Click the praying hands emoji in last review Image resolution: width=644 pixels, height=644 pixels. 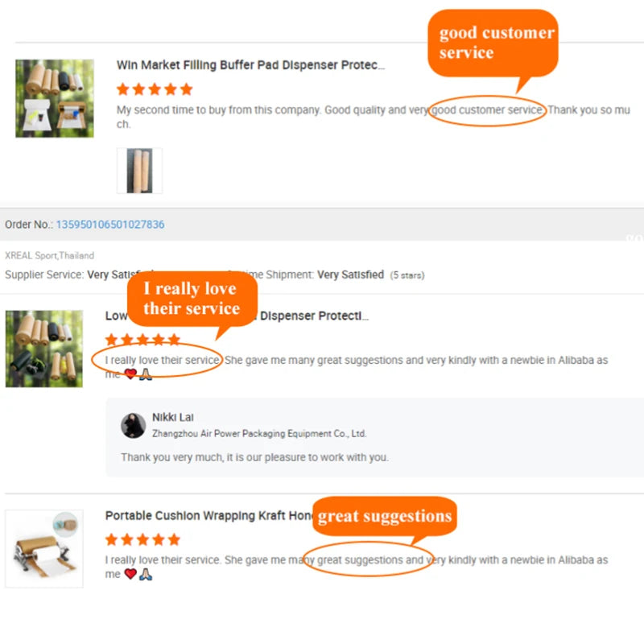[x=146, y=574]
